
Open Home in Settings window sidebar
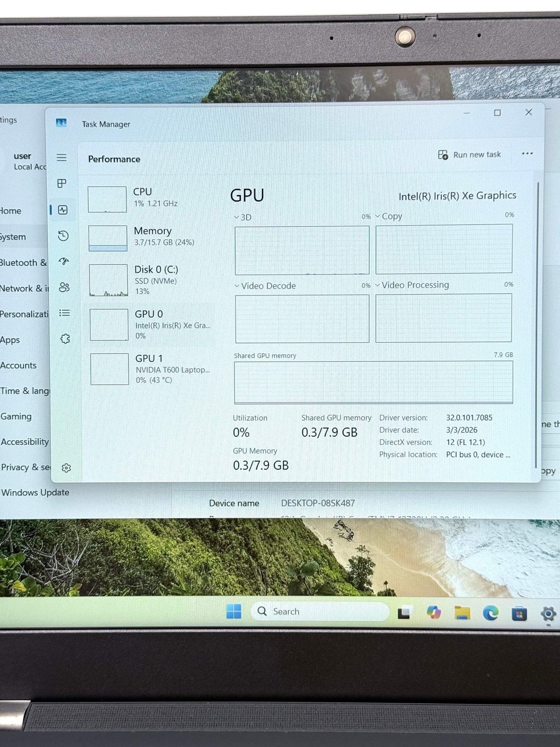coord(11,211)
